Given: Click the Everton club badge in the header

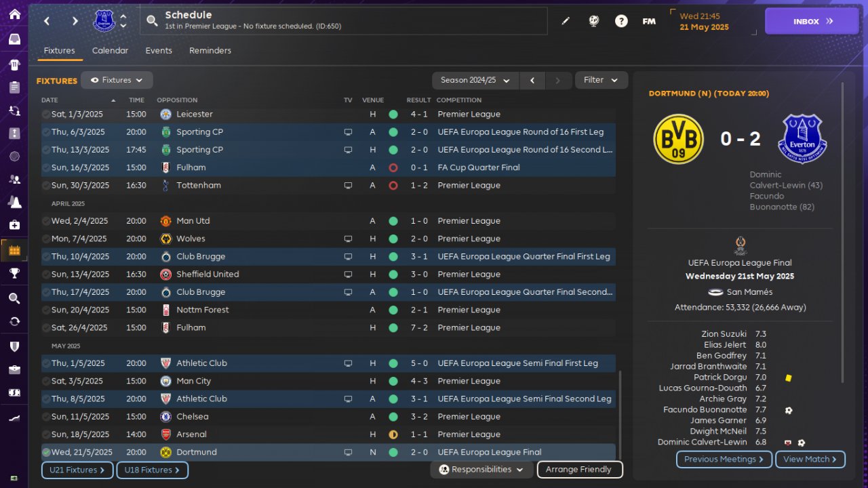Looking at the screenshot, I should 104,21.
